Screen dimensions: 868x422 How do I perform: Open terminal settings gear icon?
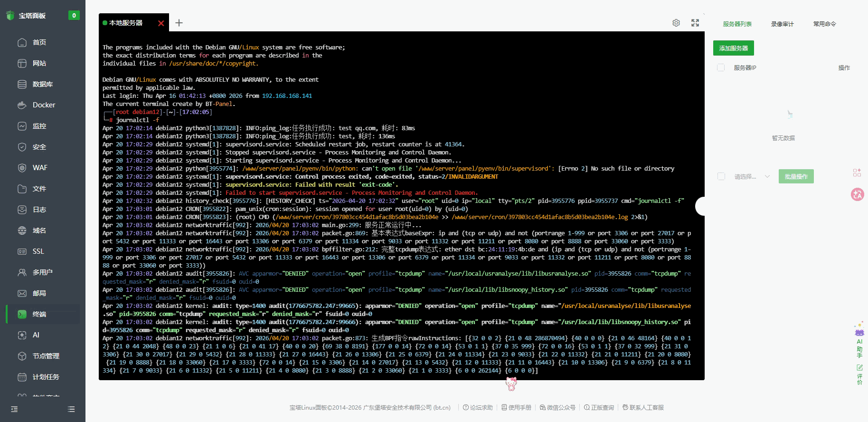click(x=676, y=23)
